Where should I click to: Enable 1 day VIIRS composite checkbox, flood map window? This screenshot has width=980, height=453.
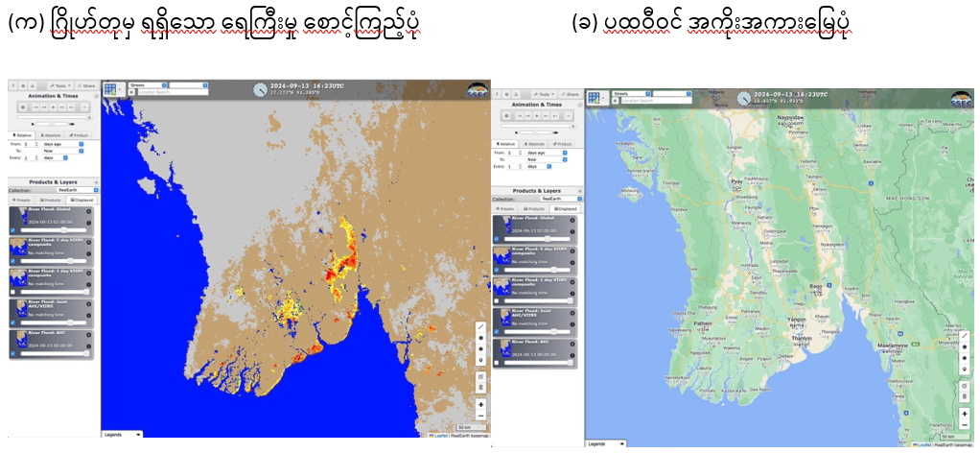[12, 292]
